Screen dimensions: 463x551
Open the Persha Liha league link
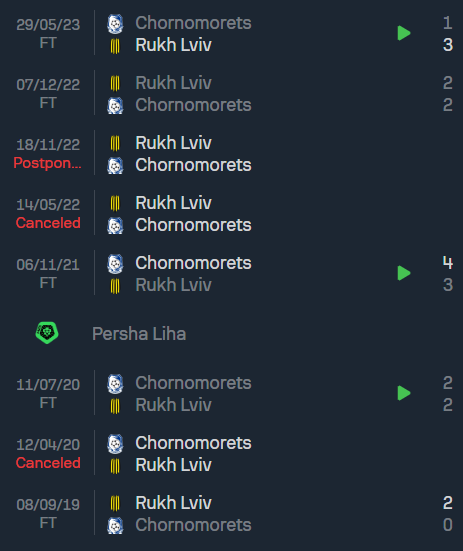139,333
